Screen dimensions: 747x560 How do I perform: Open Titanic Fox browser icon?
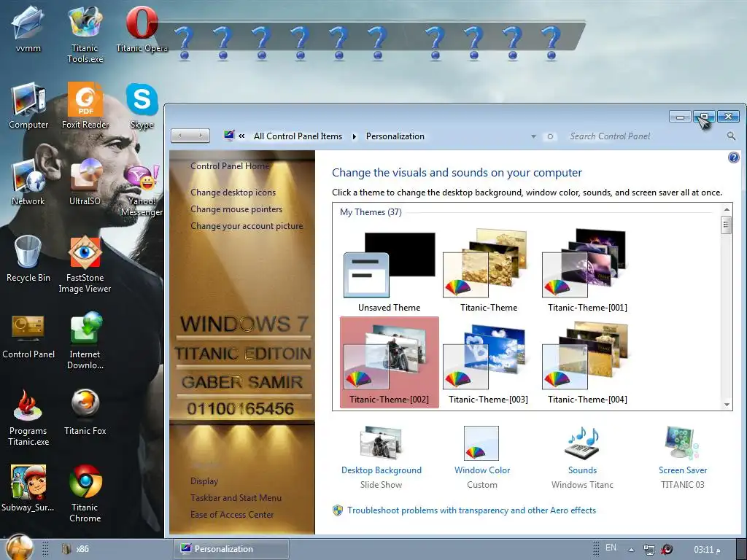(x=85, y=413)
